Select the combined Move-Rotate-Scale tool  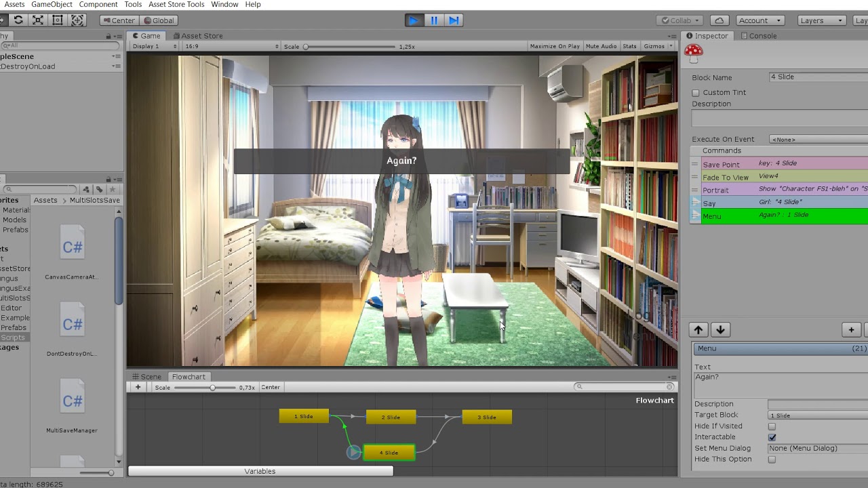click(x=77, y=20)
